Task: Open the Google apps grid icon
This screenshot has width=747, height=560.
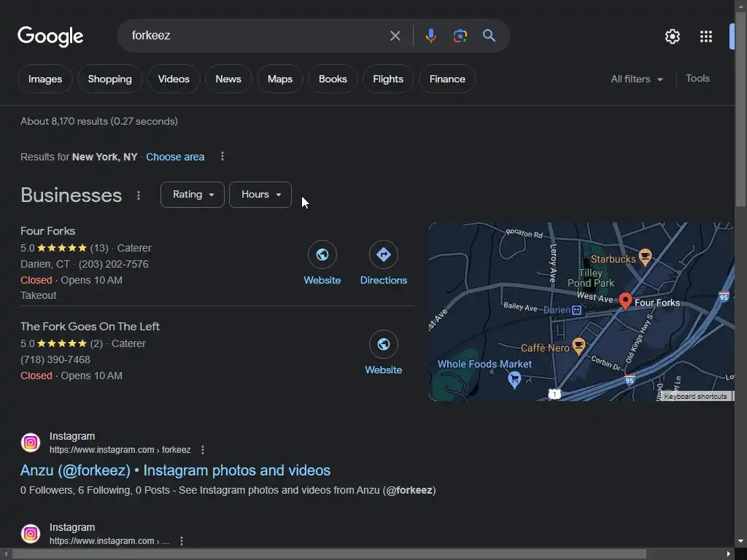Action: pyautogui.click(x=706, y=36)
